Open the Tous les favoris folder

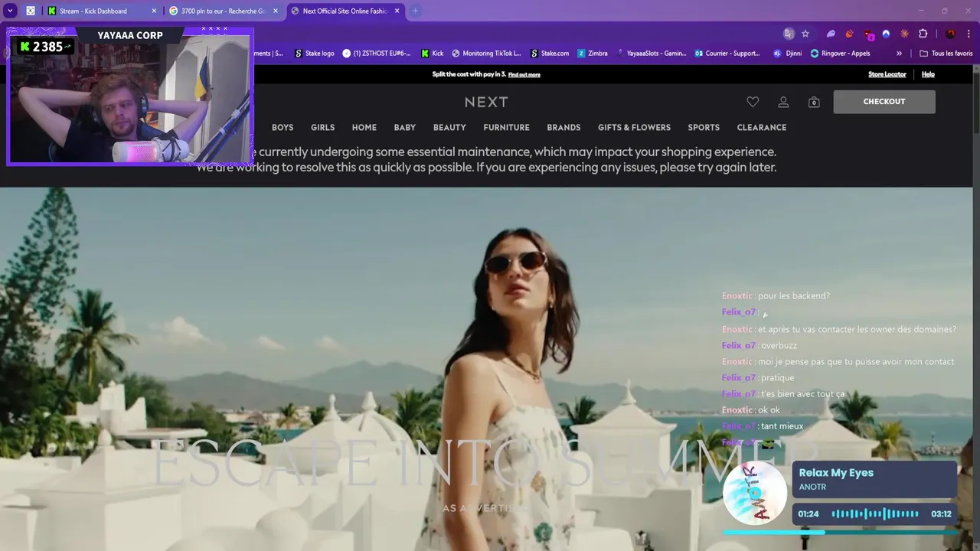pyautogui.click(x=946, y=54)
